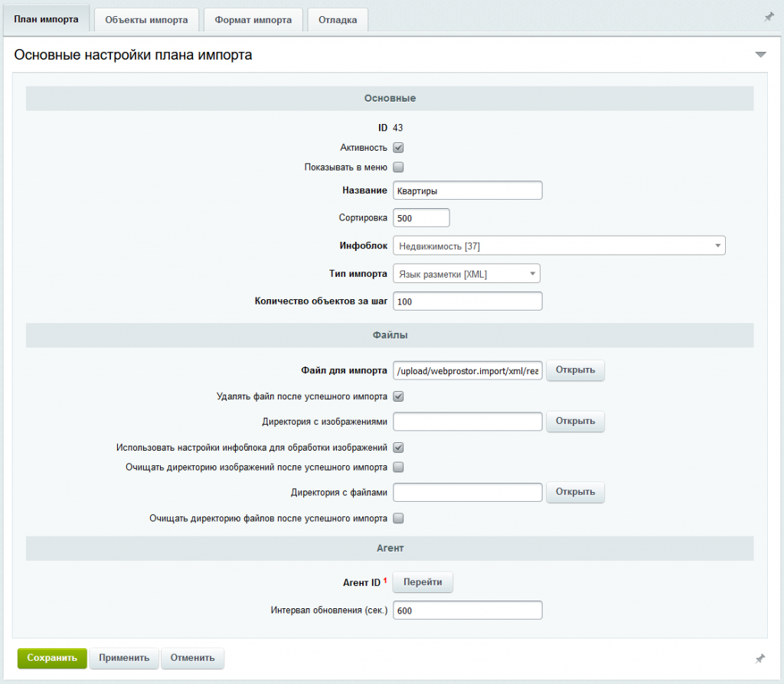
Task: Uncheck Удалять файл после успешного импорта
Action: (398, 396)
